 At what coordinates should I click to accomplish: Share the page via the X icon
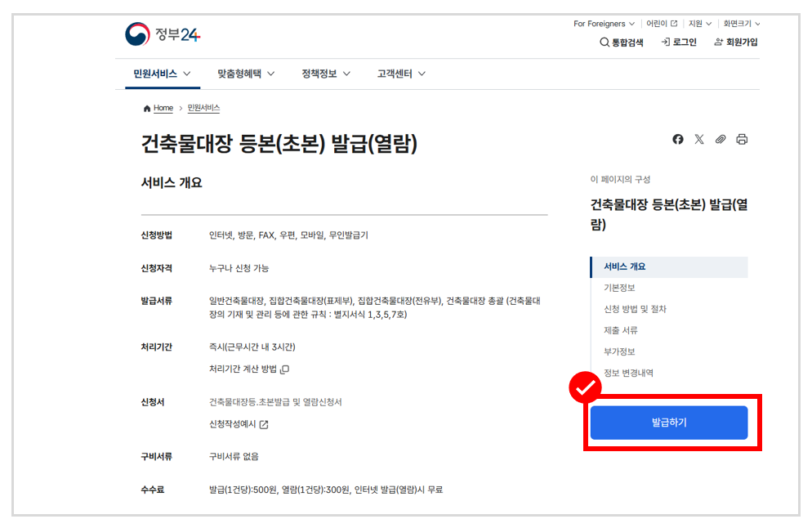(699, 139)
